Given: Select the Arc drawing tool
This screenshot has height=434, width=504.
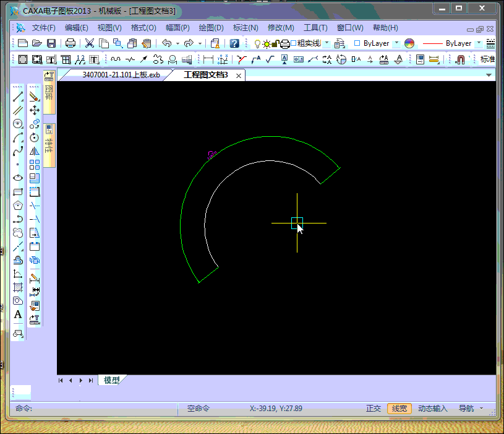Looking at the screenshot, I should click(18, 137).
